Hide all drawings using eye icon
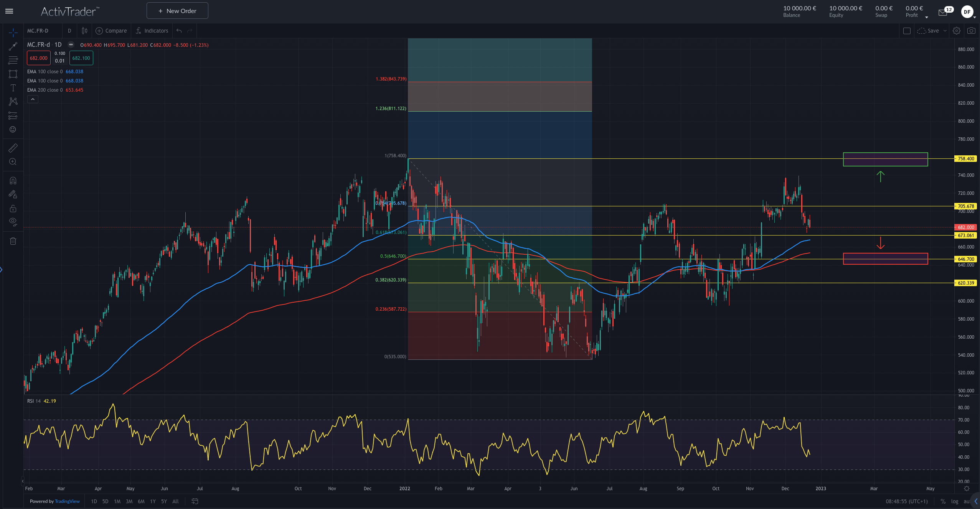Image resolution: width=980 pixels, height=509 pixels. click(13, 222)
